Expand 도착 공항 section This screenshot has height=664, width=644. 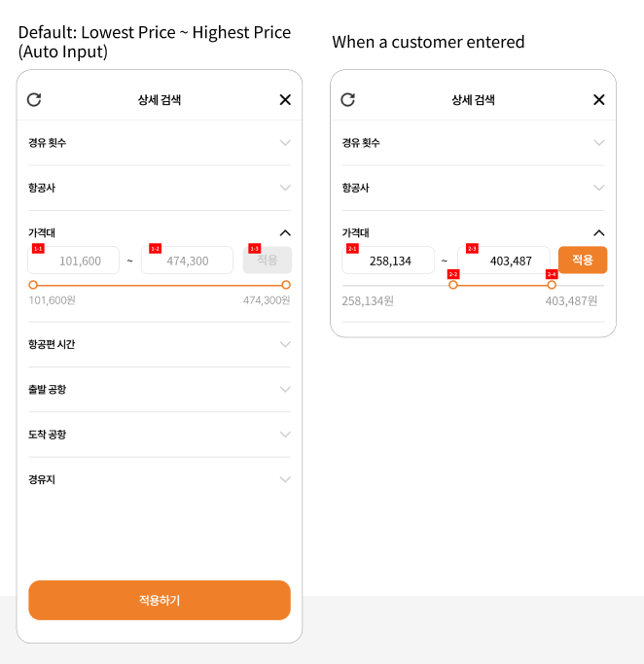285,435
